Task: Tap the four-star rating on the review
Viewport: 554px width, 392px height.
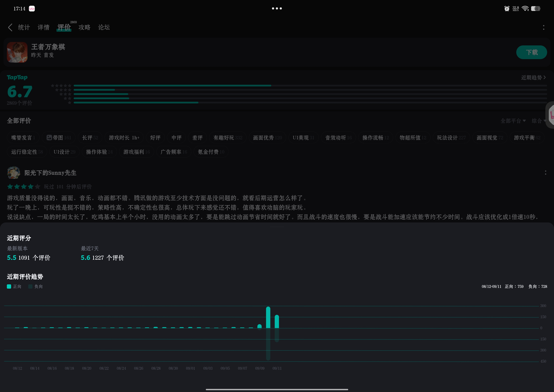Action: coord(24,187)
